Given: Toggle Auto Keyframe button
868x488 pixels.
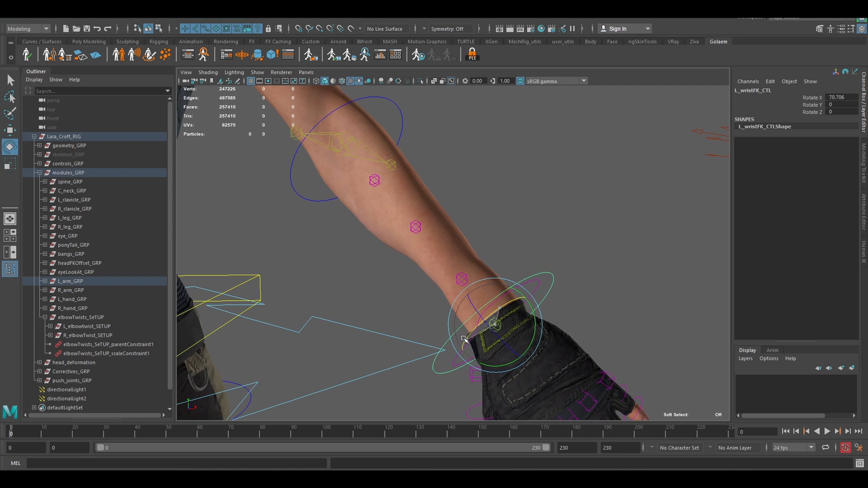Looking at the screenshot, I should 845,448.
